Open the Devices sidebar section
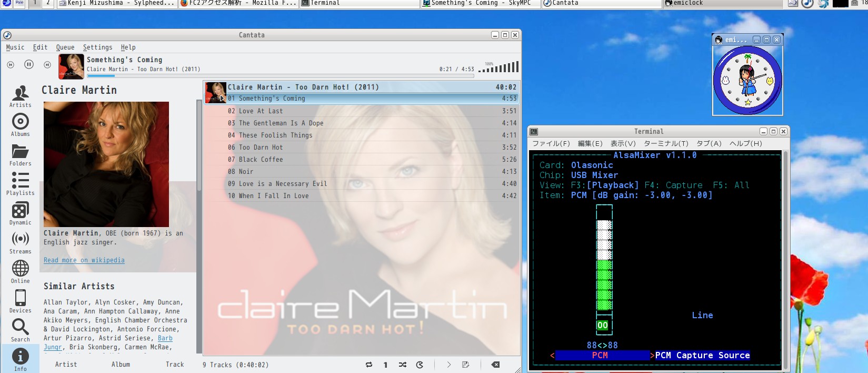This screenshot has width=868, height=373. click(20, 301)
